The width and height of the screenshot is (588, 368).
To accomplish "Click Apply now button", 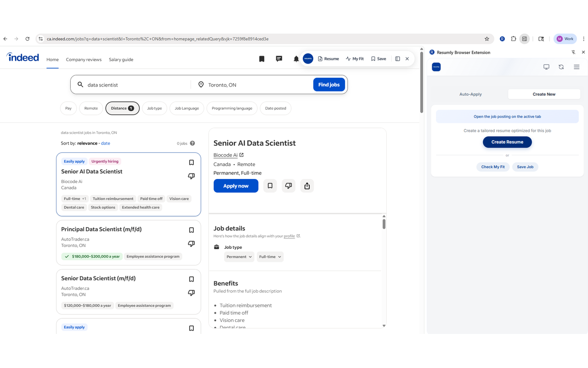I will [x=236, y=186].
